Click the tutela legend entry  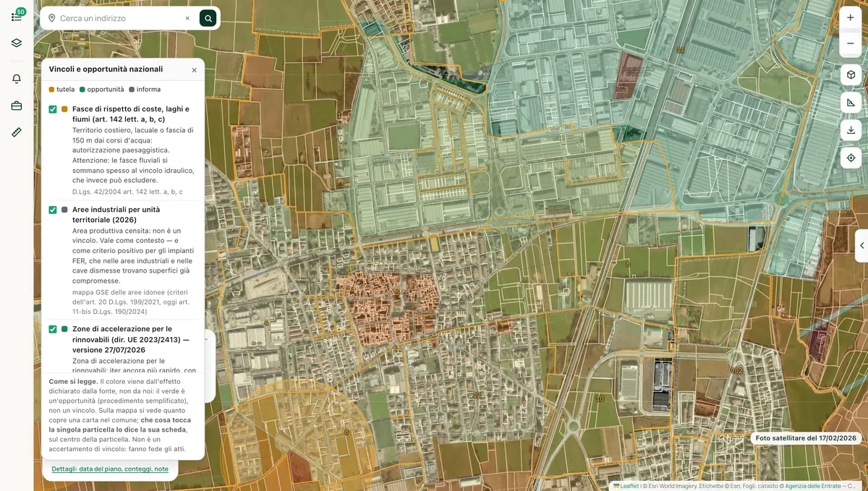point(61,90)
